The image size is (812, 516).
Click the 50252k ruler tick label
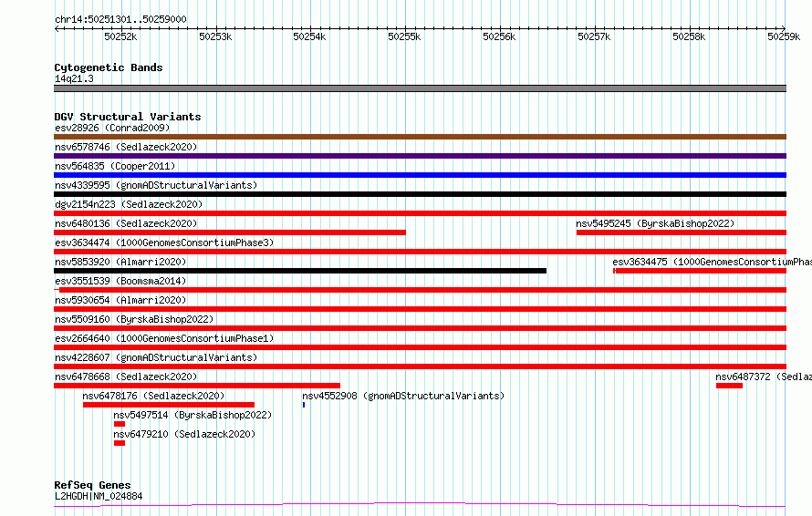coord(120,36)
